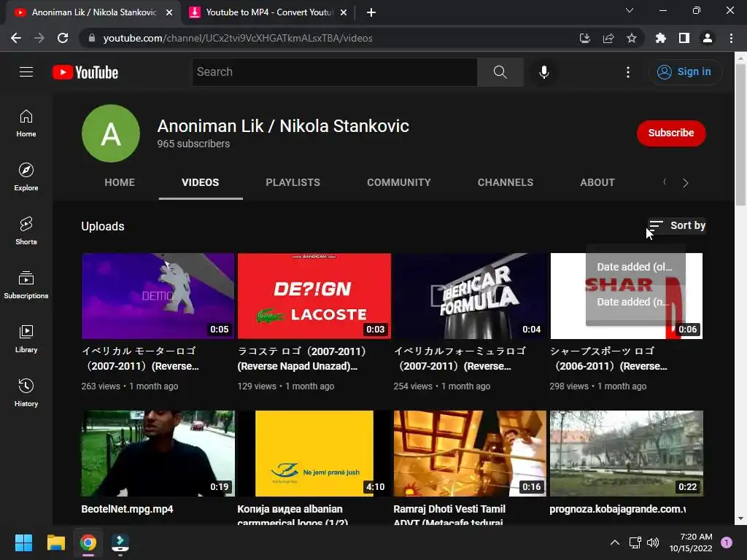The image size is (747, 560).
Task: Click the YouTube logo
Action: pyautogui.click(x=85, y=72)
